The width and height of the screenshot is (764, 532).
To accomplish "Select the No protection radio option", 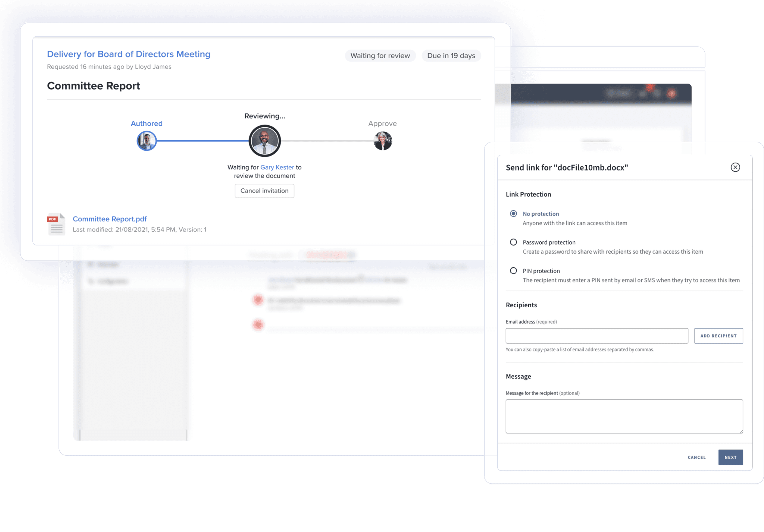I will [x=514, y=214].
